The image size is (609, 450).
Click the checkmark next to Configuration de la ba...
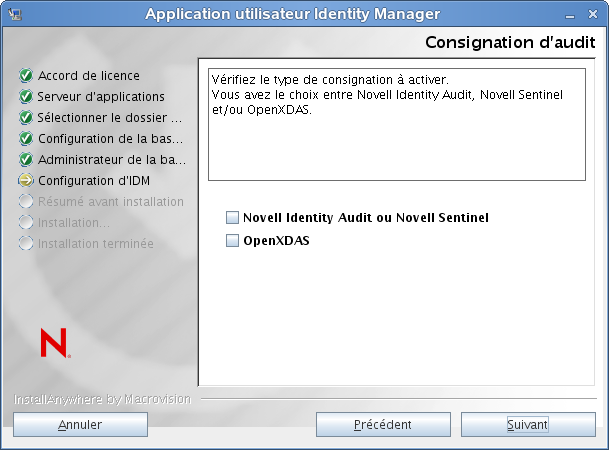pos(26,139)
